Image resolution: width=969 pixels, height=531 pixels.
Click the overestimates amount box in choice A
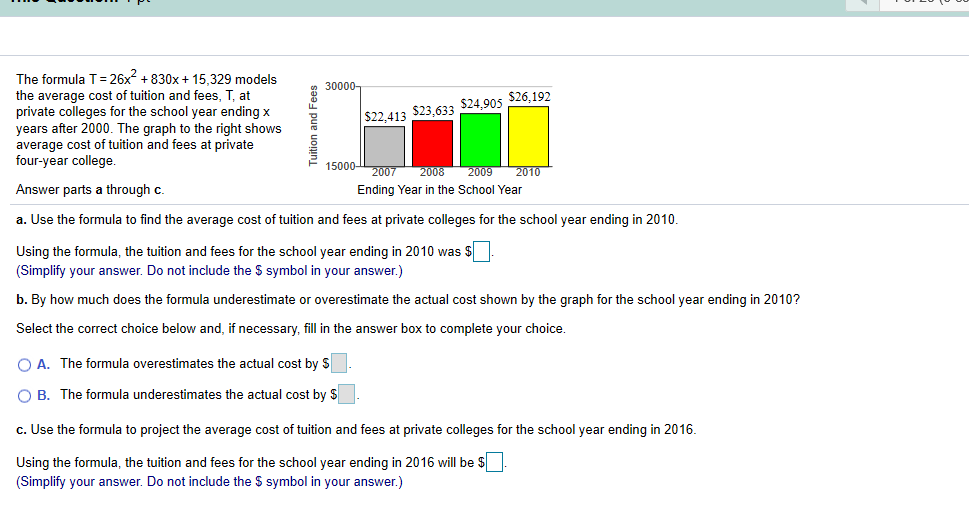pyautogui.click(x=339, y=363)
